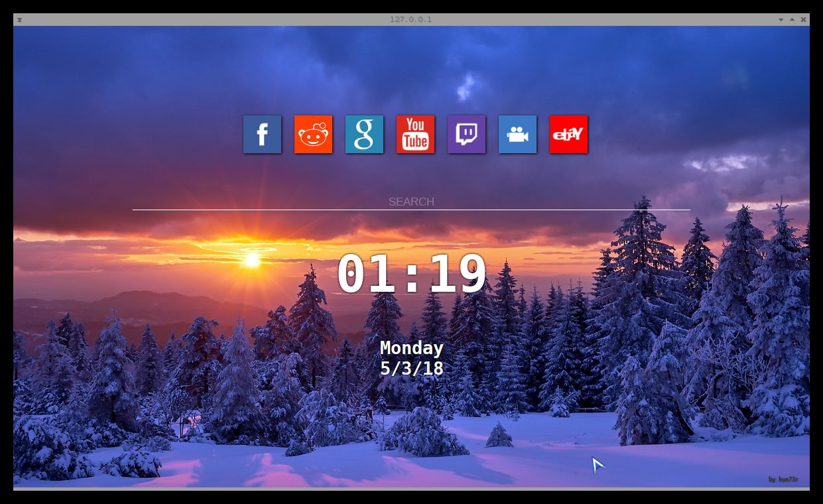823x504 pixels.
Task: Click the outer window menu icon top-left
Action: coord(18,19)
